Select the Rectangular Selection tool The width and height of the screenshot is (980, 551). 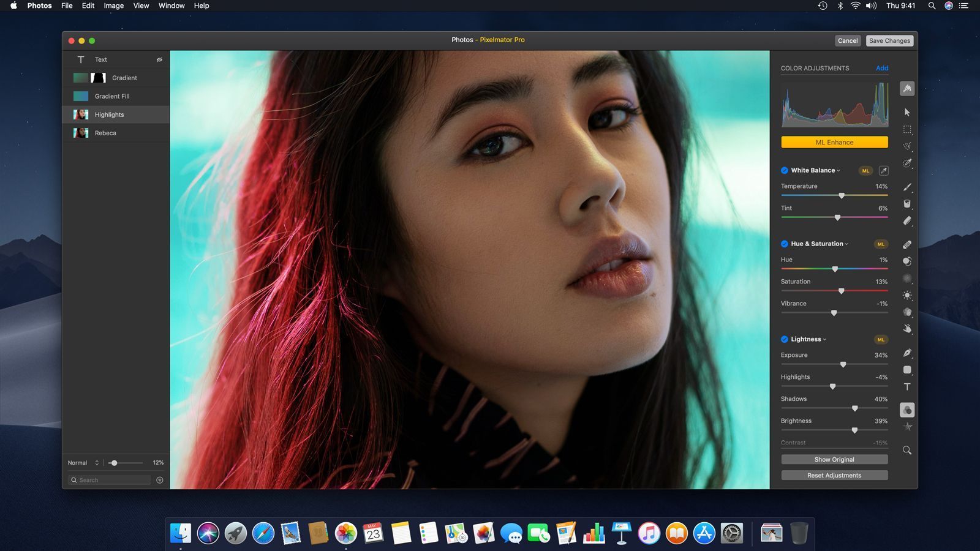click(907, 130)
